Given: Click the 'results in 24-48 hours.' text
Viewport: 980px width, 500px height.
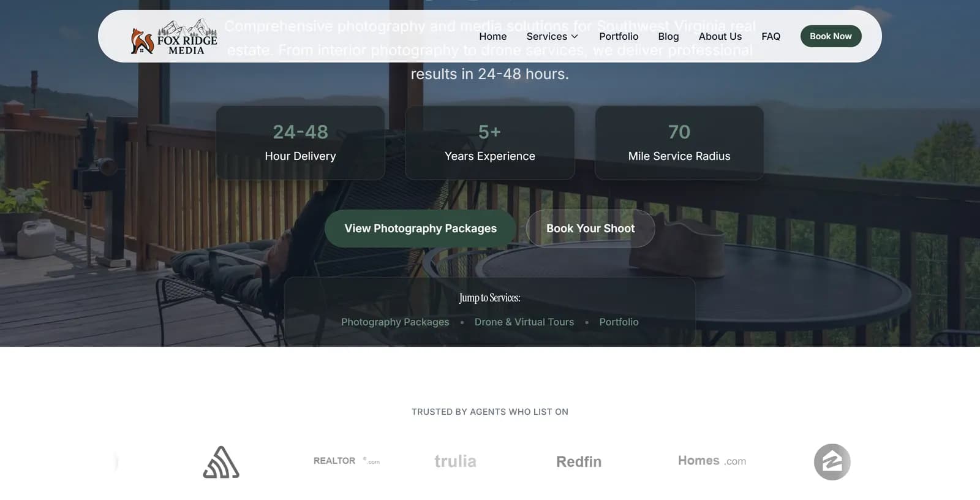Looking at the screenshot, I should (x=489, y=74).
